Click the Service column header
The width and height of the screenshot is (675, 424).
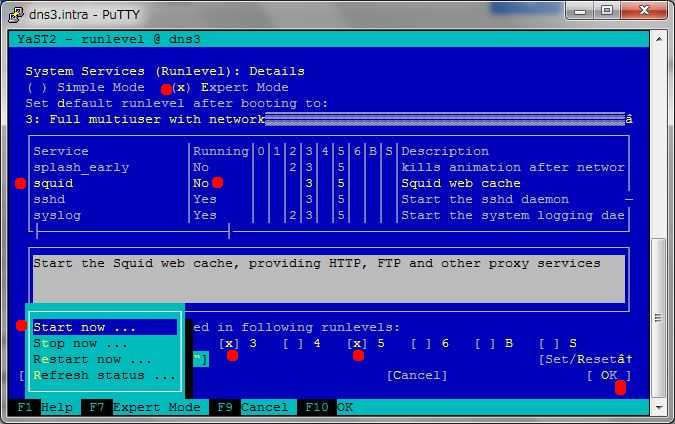click(x=61, y=152)
